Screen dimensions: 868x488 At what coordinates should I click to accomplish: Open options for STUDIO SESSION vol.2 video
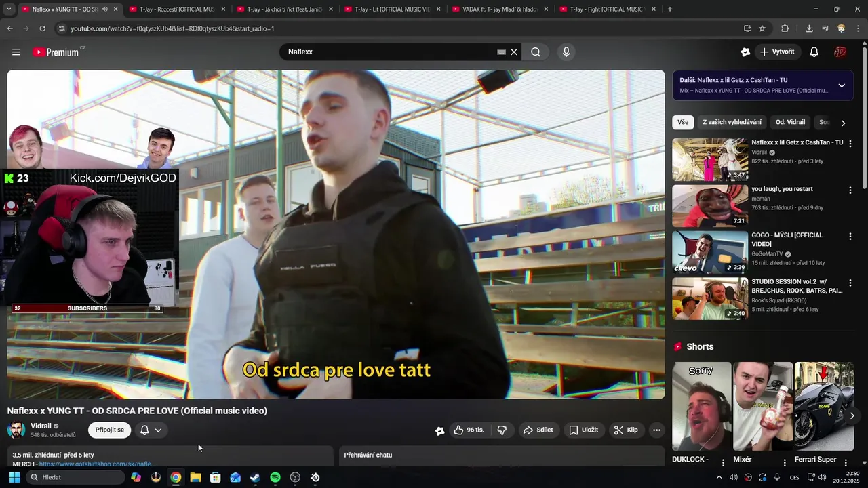point(850,283)
